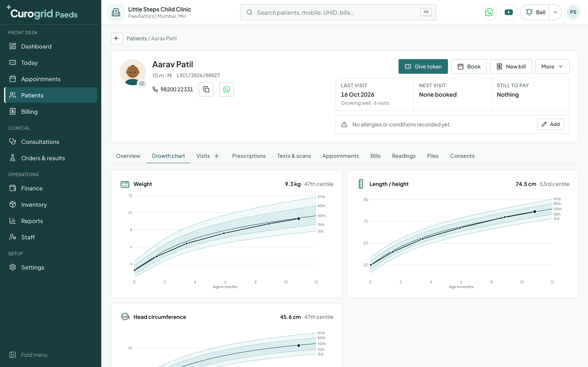The height and width of the screenshot is (367, 588).
Task: Open the Prescriptions tab
Action: tap(249, 156)
